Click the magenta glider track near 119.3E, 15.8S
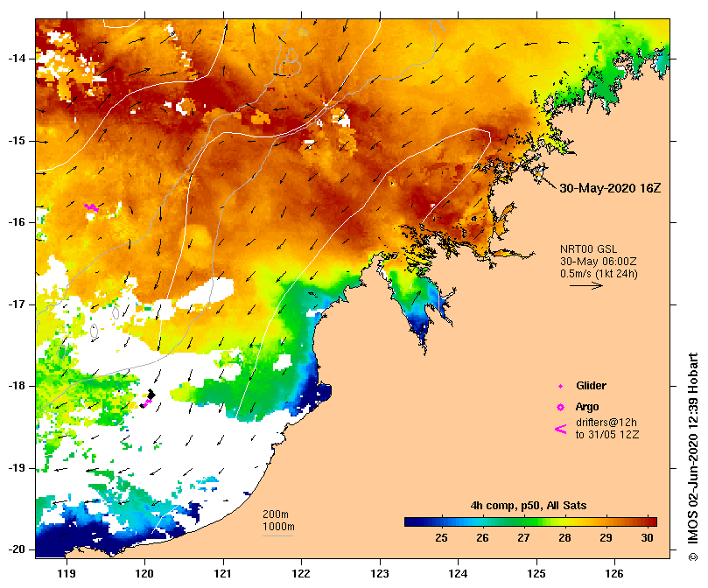Image resolution: width=708 pixels, height=588 pixels. (x=91, y=207)
